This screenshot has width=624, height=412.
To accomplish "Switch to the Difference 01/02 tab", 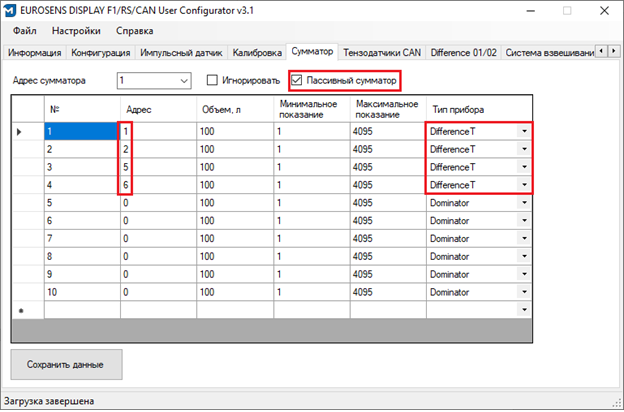I will coord(464,53).
